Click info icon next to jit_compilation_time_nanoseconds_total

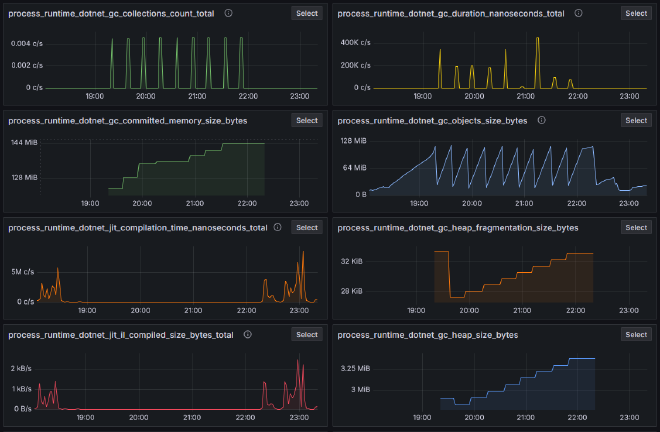(x=280, y=228)
